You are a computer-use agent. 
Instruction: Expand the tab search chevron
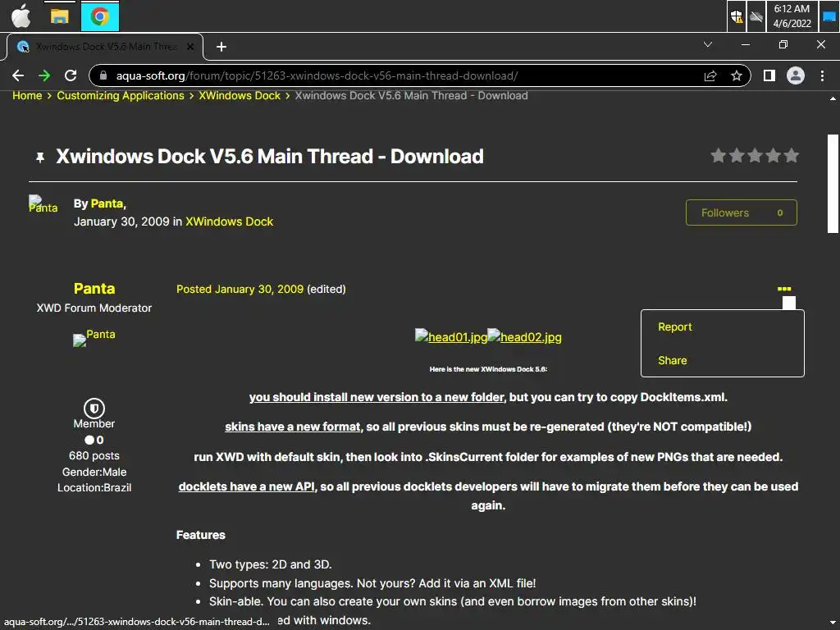coord(708,44)
